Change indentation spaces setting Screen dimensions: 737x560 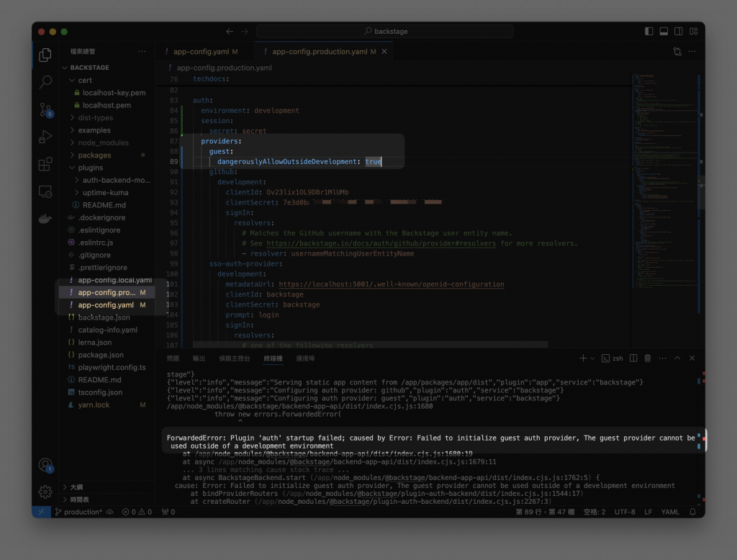(594, 512)
